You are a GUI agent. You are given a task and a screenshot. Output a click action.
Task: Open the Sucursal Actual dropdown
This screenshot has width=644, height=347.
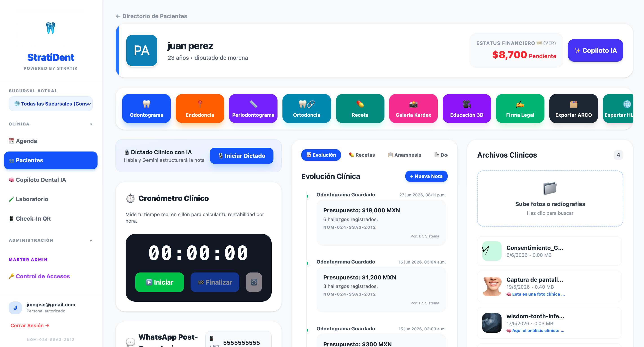(x=51, y=104)
